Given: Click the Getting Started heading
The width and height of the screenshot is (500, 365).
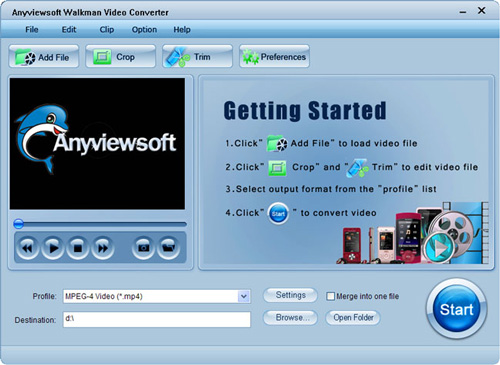Looking at the screenshot, I should 305,111.
